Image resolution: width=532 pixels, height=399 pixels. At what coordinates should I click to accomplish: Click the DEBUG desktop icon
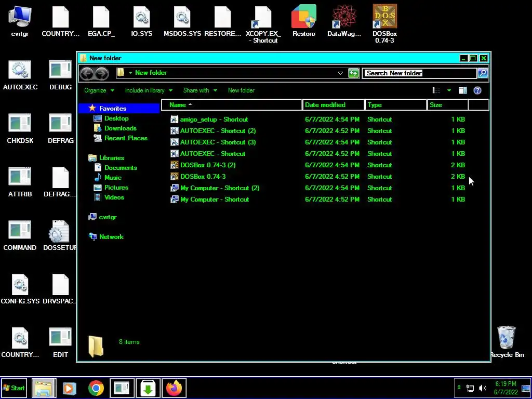pos(60,75)
